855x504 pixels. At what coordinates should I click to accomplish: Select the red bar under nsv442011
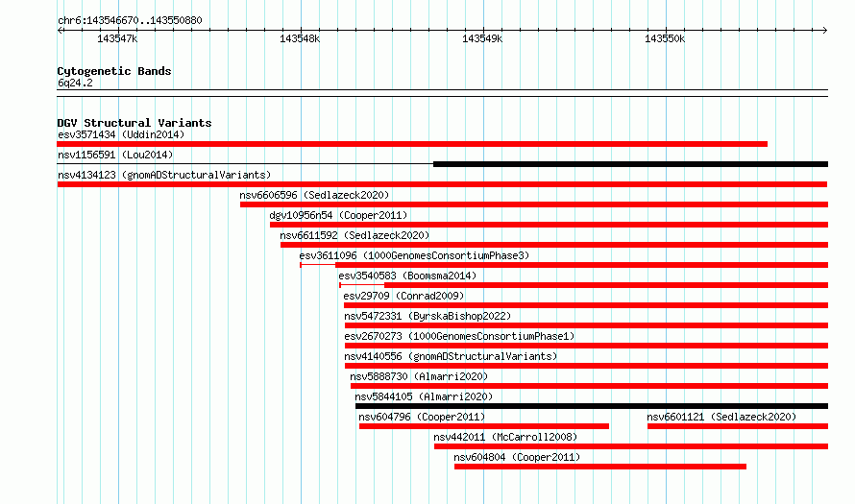click(631, 446)
